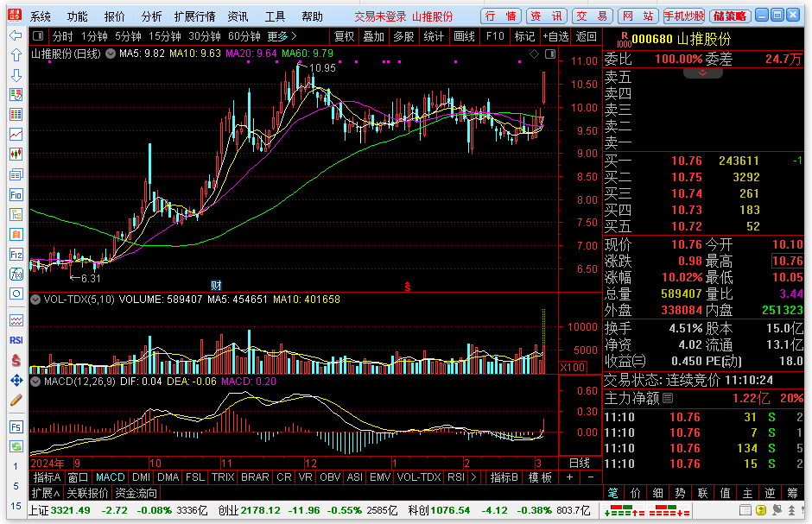This screenshot has height=524, width=812.
Task: Open the 系统 menu
Action: tap(40, 16)
